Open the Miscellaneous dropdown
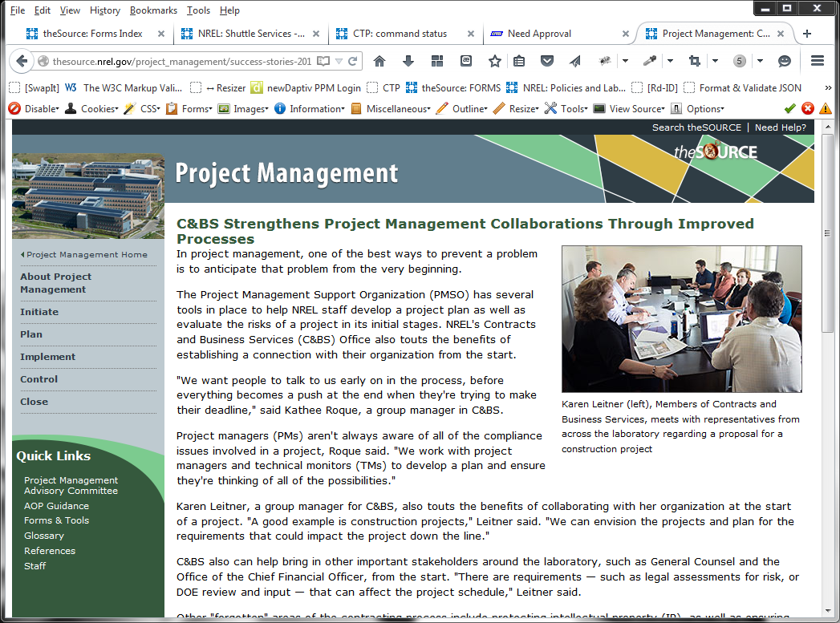The height and width of the screenshot is (623, 840). click(x=391, y=109)
